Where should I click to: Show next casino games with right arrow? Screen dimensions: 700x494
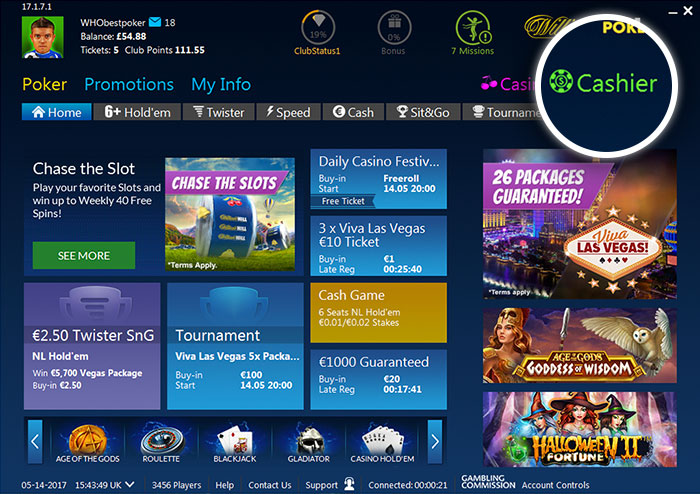435,441
